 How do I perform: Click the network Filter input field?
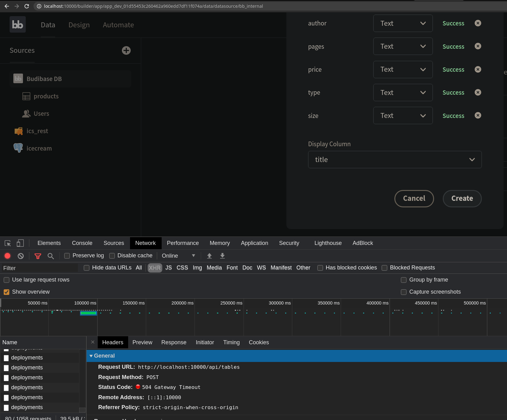click(x=39, y=268)
